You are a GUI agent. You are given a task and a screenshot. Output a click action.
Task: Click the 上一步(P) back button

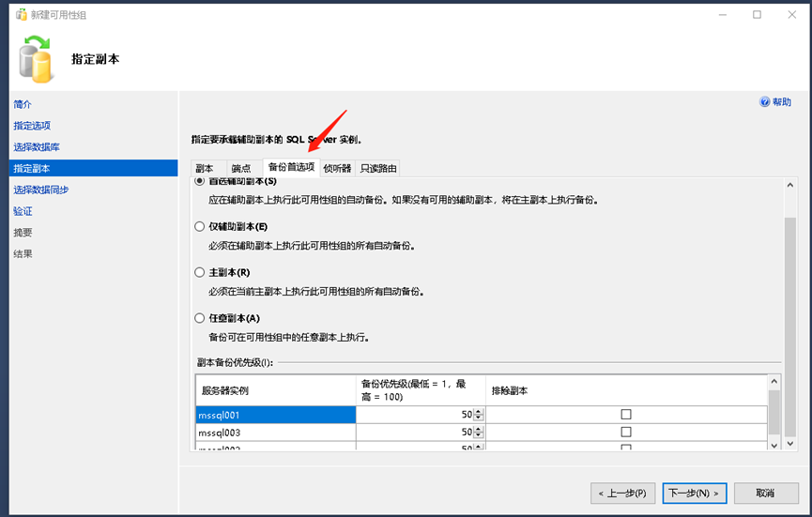622,494
